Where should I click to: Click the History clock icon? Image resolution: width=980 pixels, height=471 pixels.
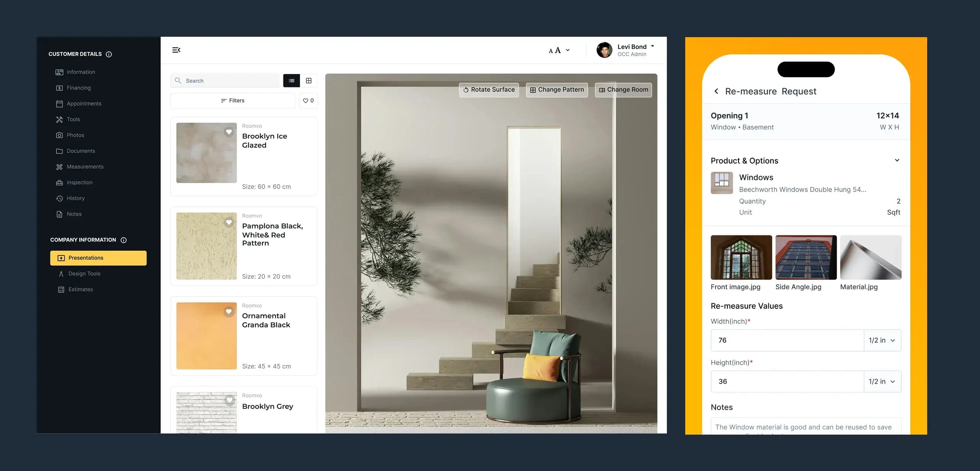tap(59, 198)
